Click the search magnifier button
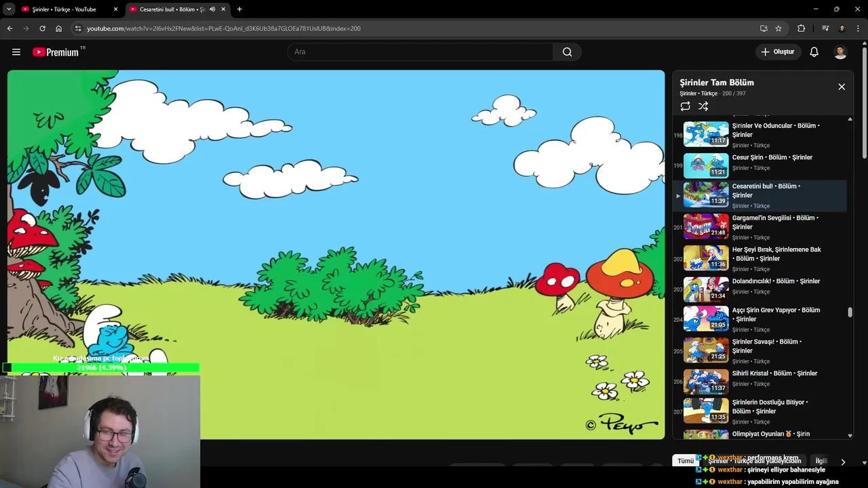Image resolution: width=868 pixels, height=488 pixels. pyautogui.click(x=567, y=52)
